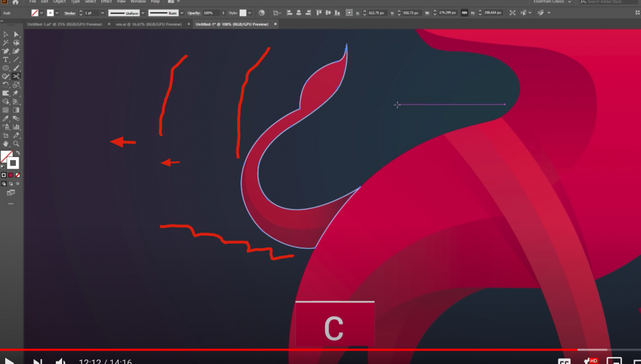Select the Pen tool
This screenshot has width=641, height=364.
click(6, 51)
